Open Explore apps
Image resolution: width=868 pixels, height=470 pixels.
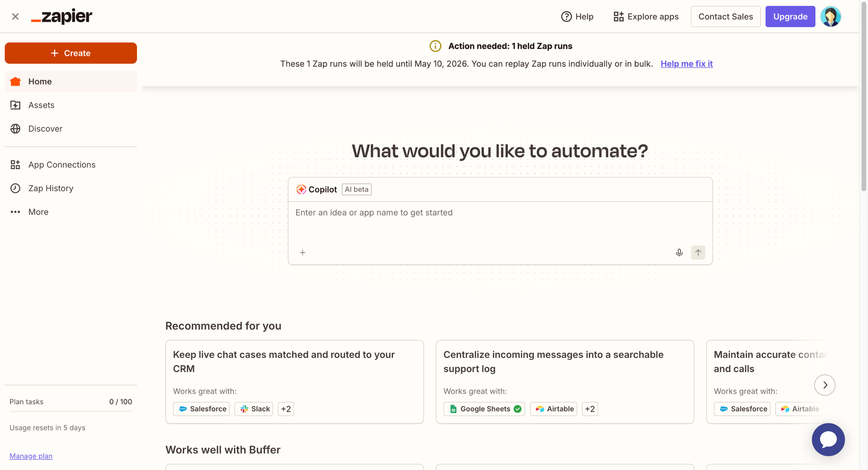[646, 16]
